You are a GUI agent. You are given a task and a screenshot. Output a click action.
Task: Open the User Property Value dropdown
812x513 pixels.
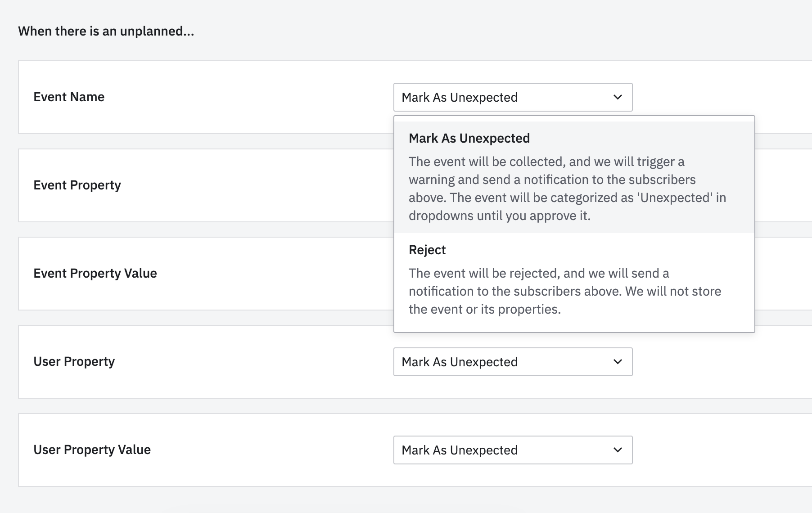pos(512,450)
